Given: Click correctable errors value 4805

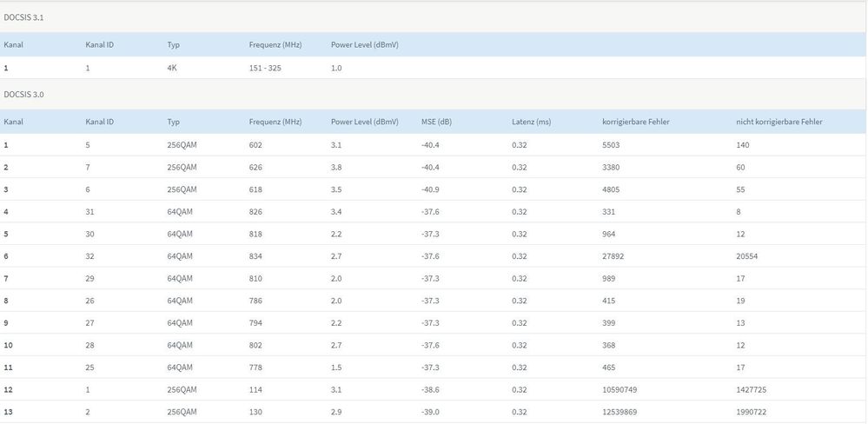Looking at the screenshot, I should coord(611,189).
